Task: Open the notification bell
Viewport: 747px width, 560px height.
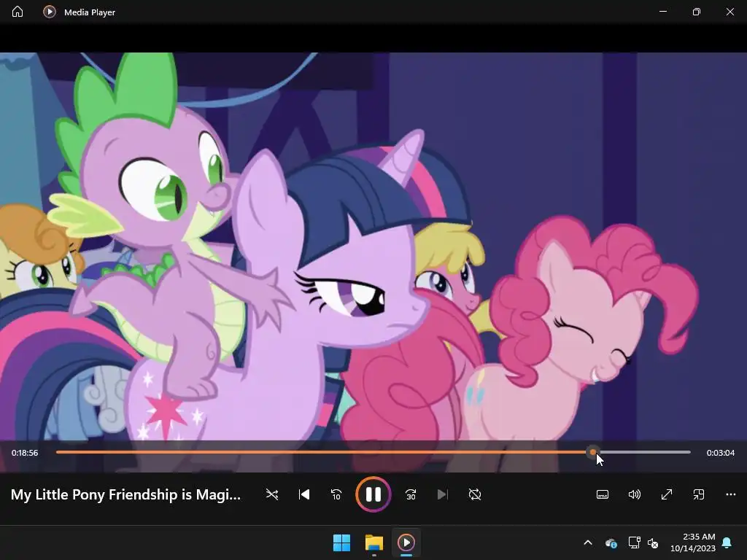Action: [x=727, y=542]
